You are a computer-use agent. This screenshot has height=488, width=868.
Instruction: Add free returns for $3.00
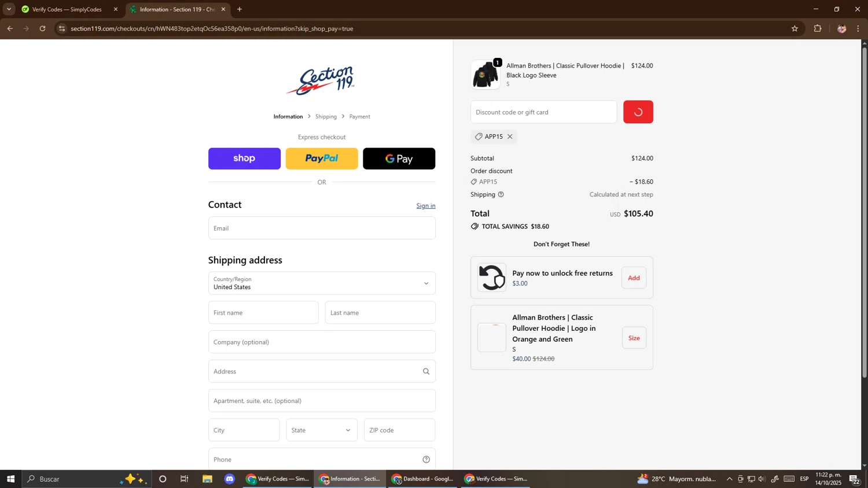point(634,278)
